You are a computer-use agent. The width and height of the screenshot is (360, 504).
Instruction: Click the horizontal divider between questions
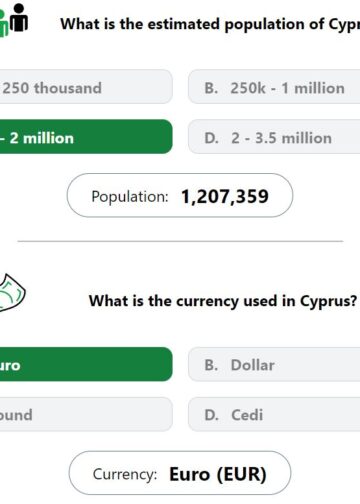[x=180, y=241]
